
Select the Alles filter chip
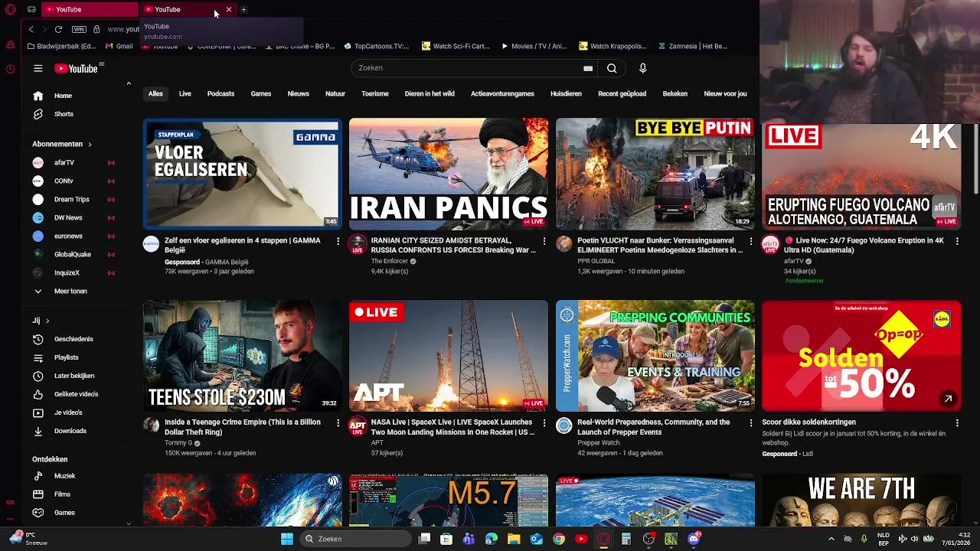pos(155,93)
